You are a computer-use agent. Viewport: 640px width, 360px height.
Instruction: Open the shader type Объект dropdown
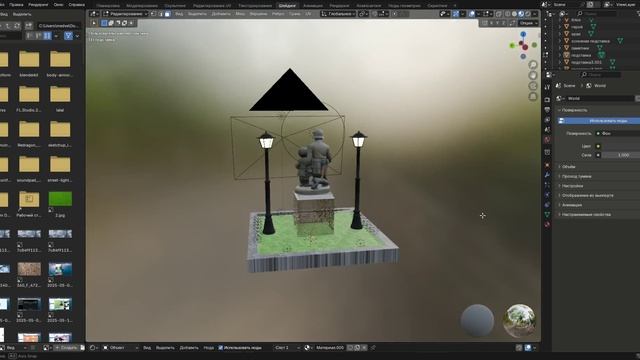click(120, 348)
